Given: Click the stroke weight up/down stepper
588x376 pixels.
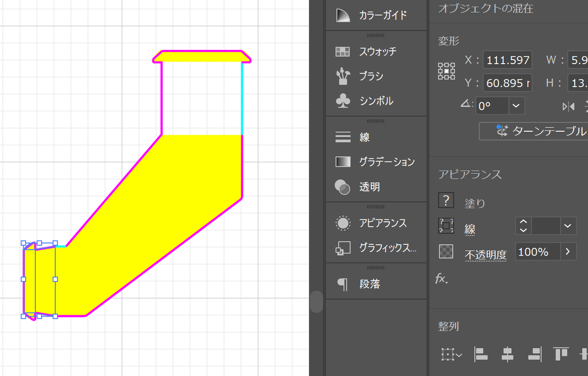Looking at the screenshot, I should pyautogui.click(x=524, y=226).
